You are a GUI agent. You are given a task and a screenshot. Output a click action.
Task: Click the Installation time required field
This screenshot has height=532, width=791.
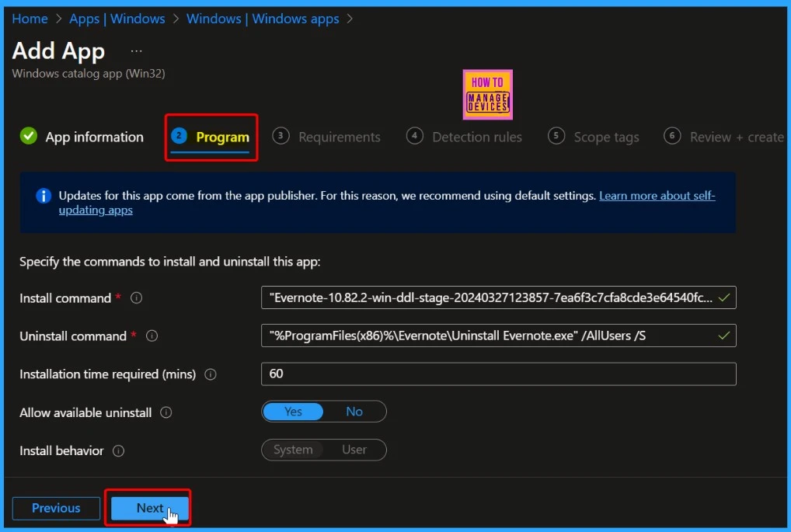498,374
